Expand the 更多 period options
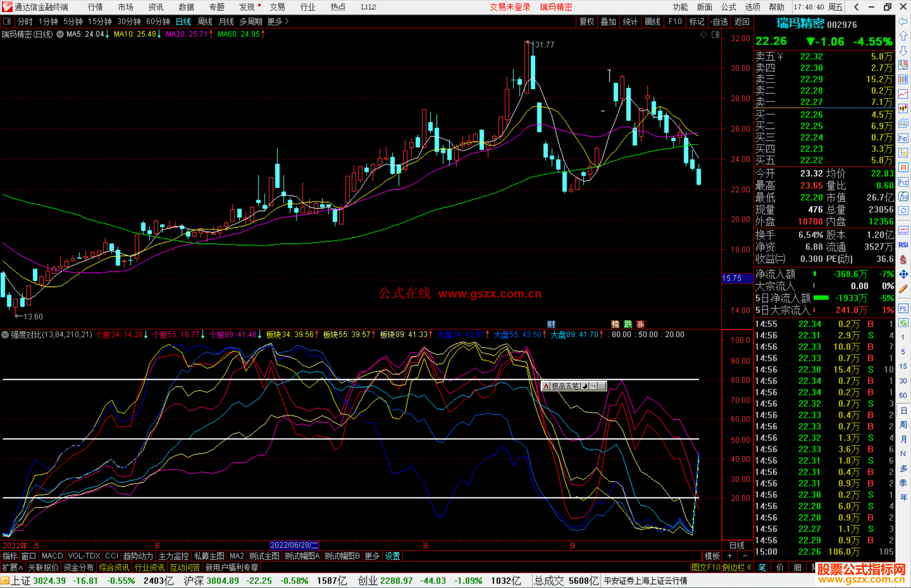 point(278,21)
